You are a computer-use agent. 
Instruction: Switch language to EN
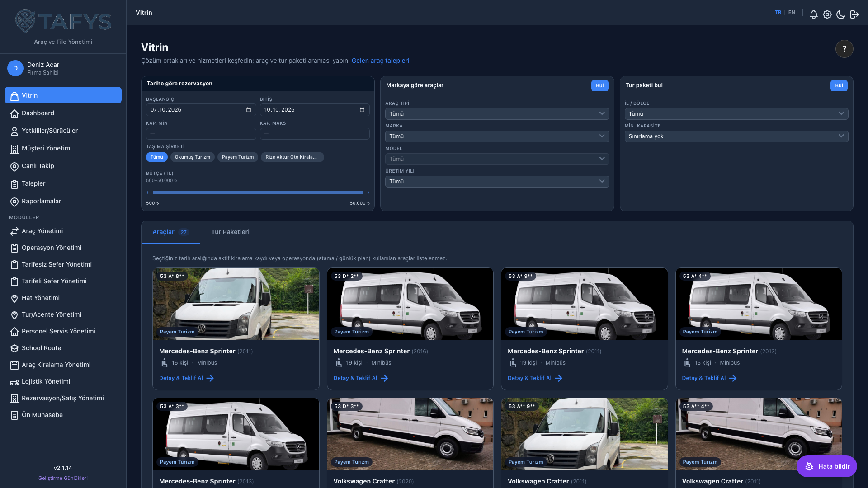click(x=792, y=13)
